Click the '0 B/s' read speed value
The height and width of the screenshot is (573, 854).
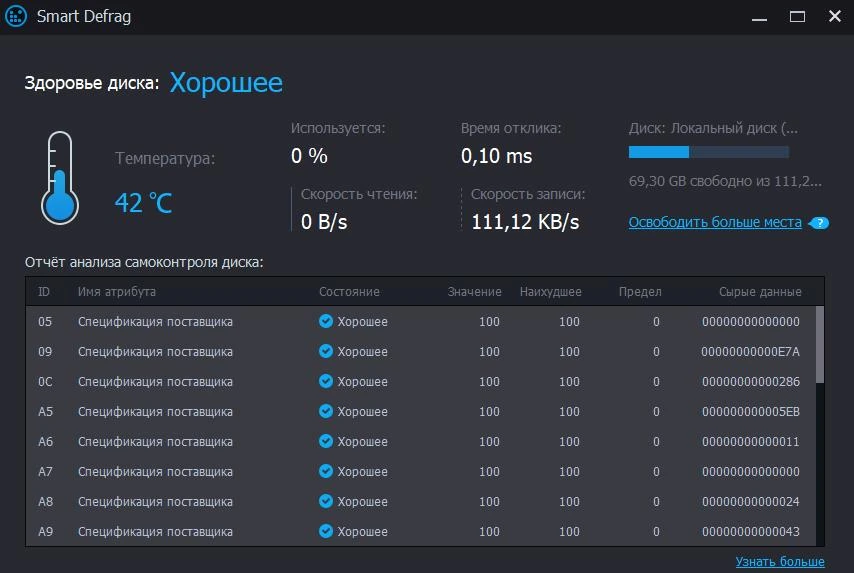pos(324,222)
